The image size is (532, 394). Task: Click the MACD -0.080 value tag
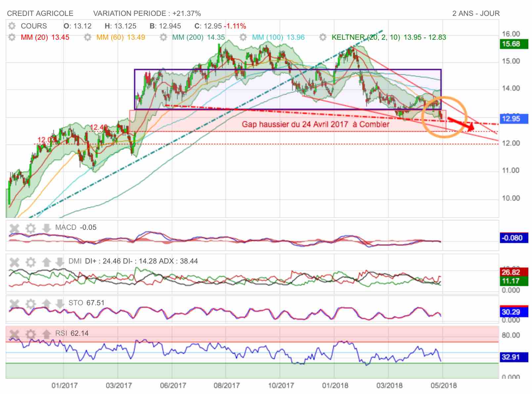[x=513, y=238]
